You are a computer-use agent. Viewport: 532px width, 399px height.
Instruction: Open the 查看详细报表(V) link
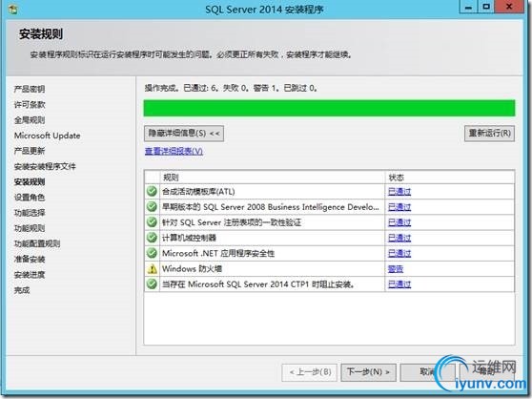pyautogui.click(x=174, y=151)
